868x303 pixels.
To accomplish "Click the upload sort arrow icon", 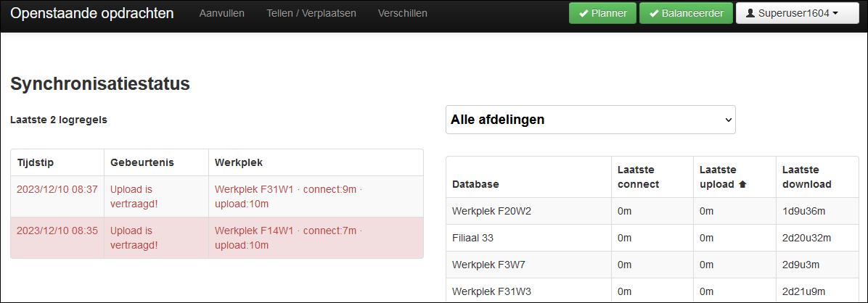I will (x=742, y=185).
